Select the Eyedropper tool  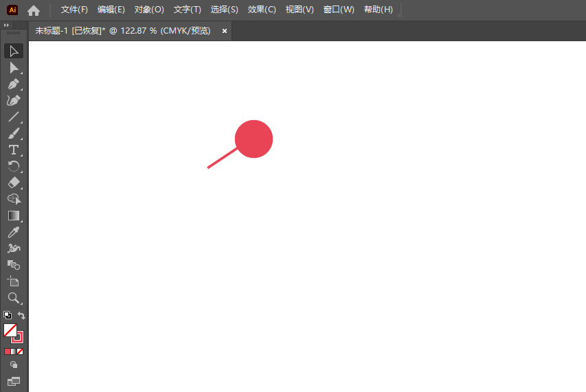coord(14,232)
